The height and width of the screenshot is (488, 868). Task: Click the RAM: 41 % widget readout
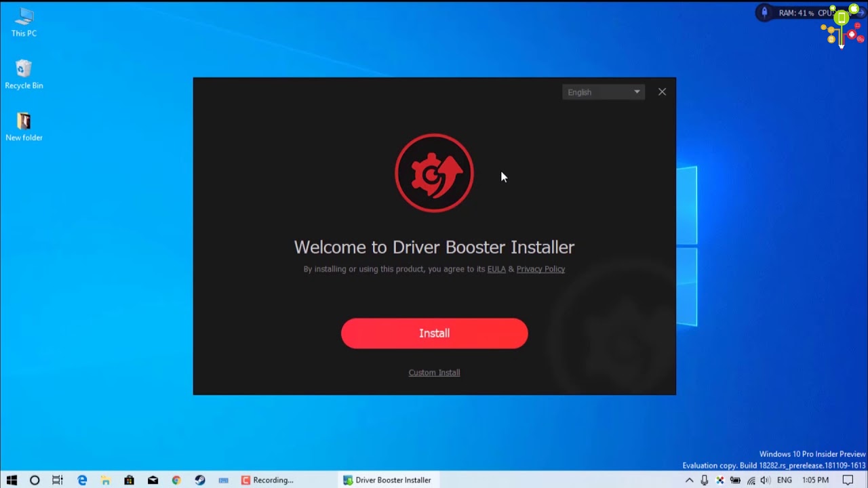coord(796,13)
